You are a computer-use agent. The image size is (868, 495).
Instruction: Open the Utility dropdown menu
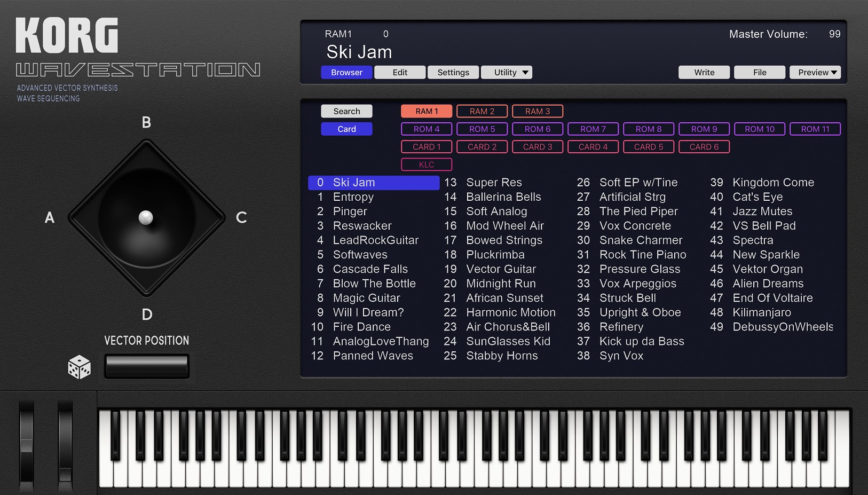pyautogui.click(x=506, y=72)
